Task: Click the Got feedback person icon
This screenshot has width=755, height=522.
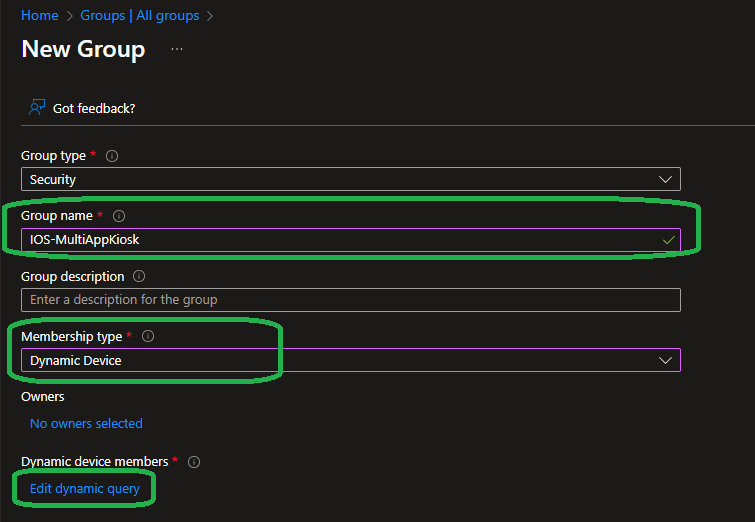Action: [x=37, y=107]
